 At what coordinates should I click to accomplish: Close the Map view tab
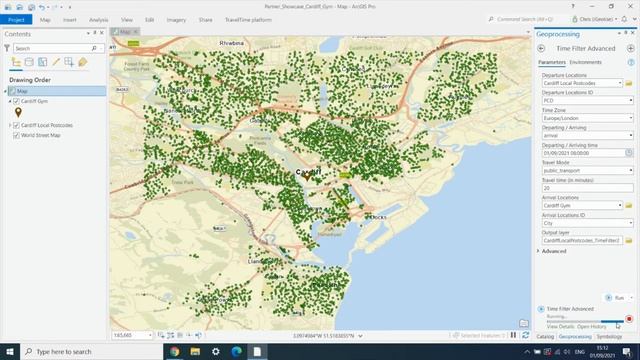(x=136, y=32)
